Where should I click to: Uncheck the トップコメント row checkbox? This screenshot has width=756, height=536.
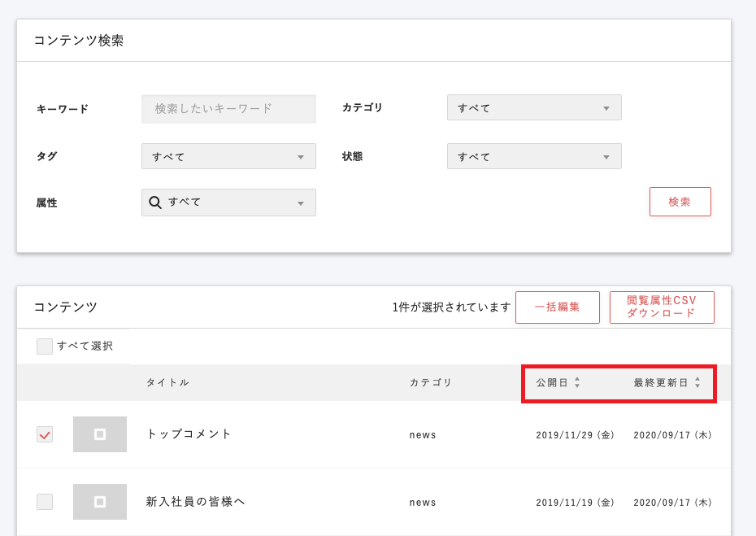pyautogui.click(x=45, y=434)
